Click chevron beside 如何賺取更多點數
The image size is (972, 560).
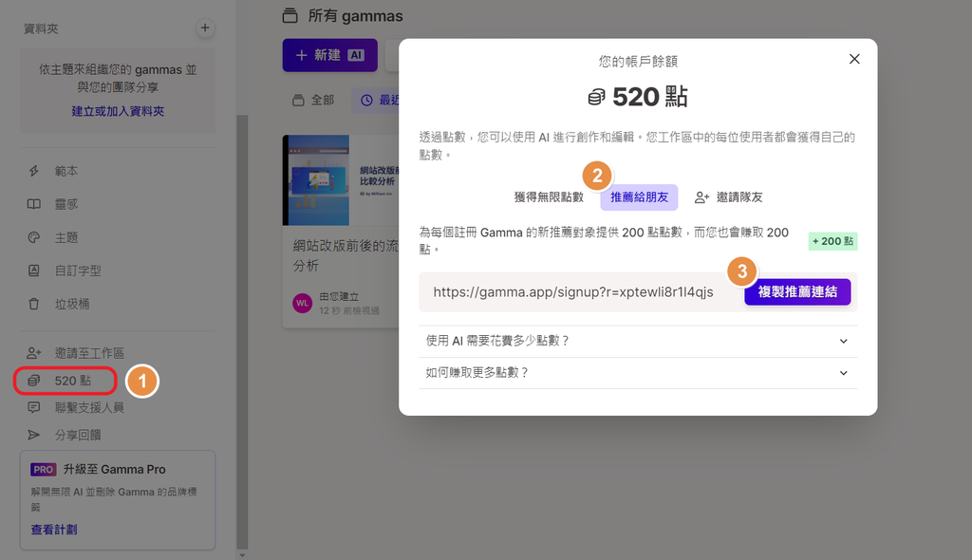point(844,373)
